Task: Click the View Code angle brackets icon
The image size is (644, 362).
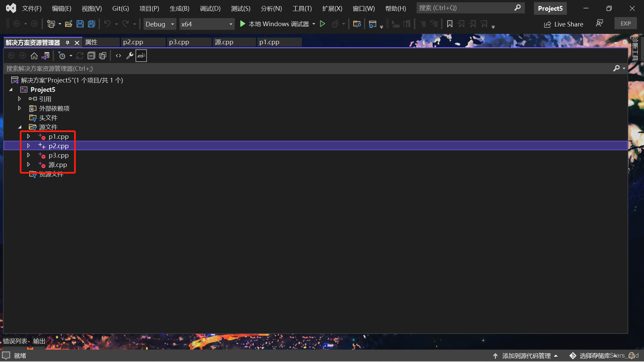Action: tap(118, 56)
